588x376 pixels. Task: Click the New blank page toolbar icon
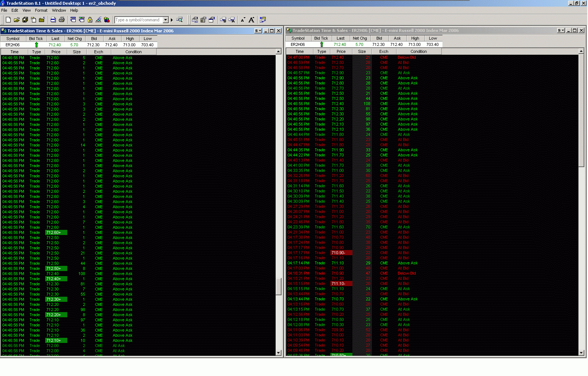(x=8, y=20)
